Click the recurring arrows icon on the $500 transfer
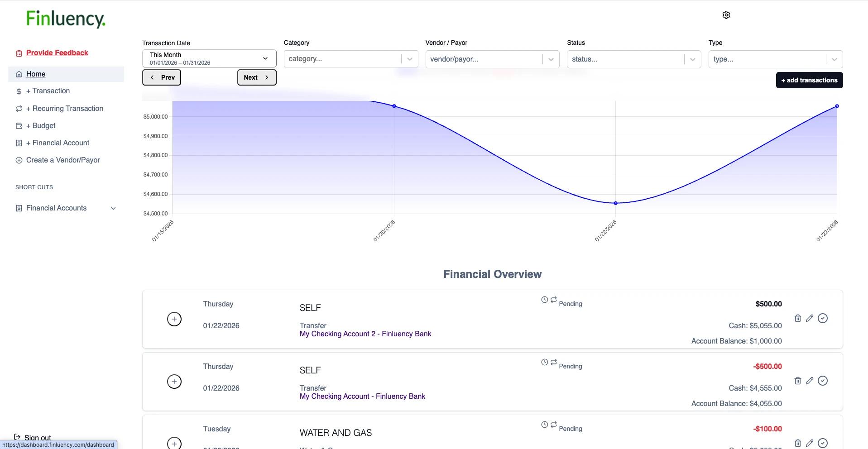Image resolution: width=868 pixels, height=449 pixels. pos(553,300)
